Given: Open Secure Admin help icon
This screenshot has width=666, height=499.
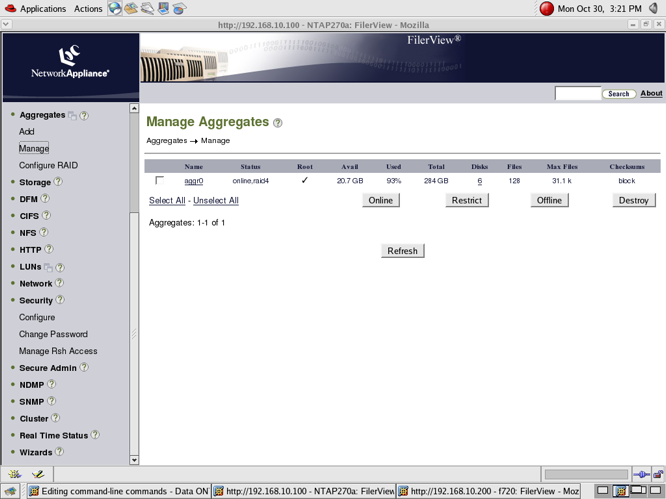Looking at the screenshot, I should point(84,367).
